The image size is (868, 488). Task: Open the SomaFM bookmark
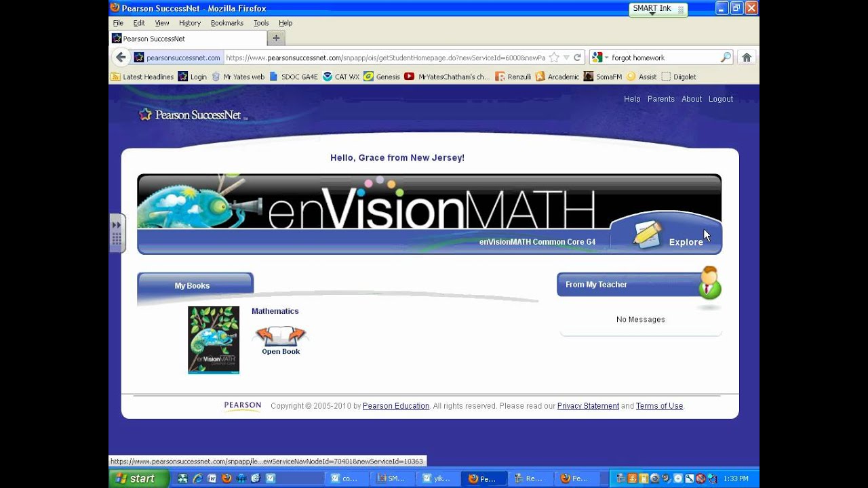pos(603,77)
